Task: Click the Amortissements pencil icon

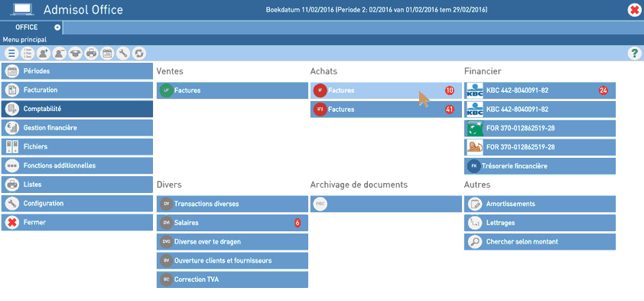Action: coord(475,204)
